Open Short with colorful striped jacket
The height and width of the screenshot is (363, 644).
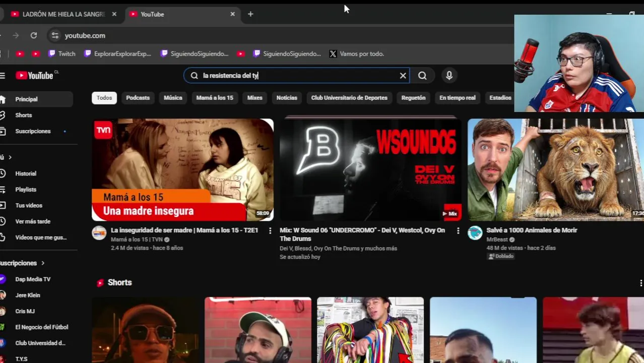coord(370,330)
